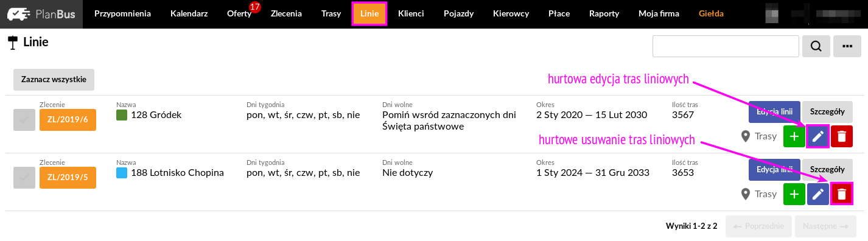Click into the search input field
Screen dimensions: 868x241
726,46
